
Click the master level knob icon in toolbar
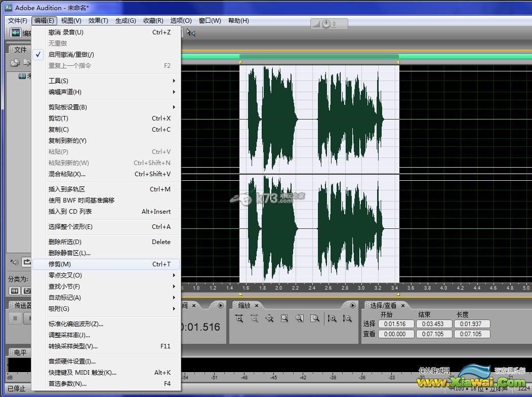(x=326, y=24)
